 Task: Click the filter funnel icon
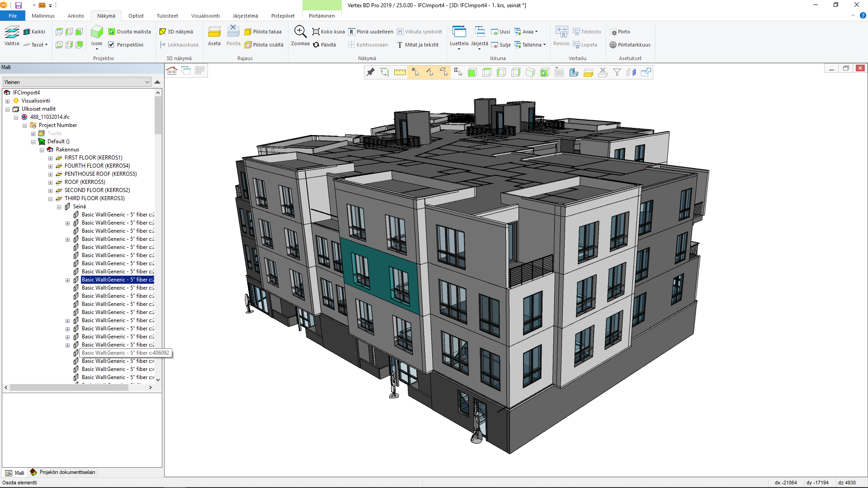pos(617,72)
